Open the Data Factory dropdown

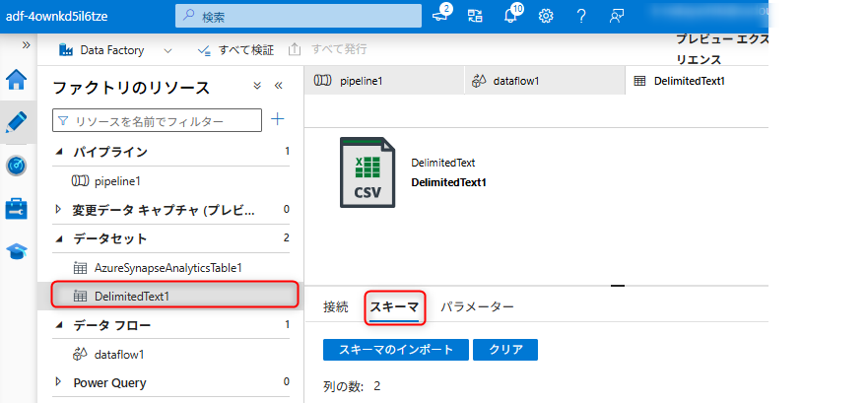(167, 50)
